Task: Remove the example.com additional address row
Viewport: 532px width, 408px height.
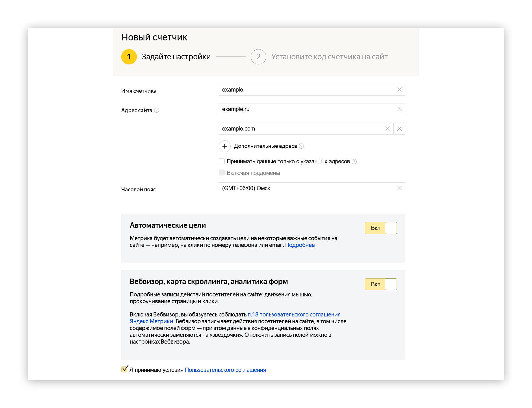Action: coord(399,129)
